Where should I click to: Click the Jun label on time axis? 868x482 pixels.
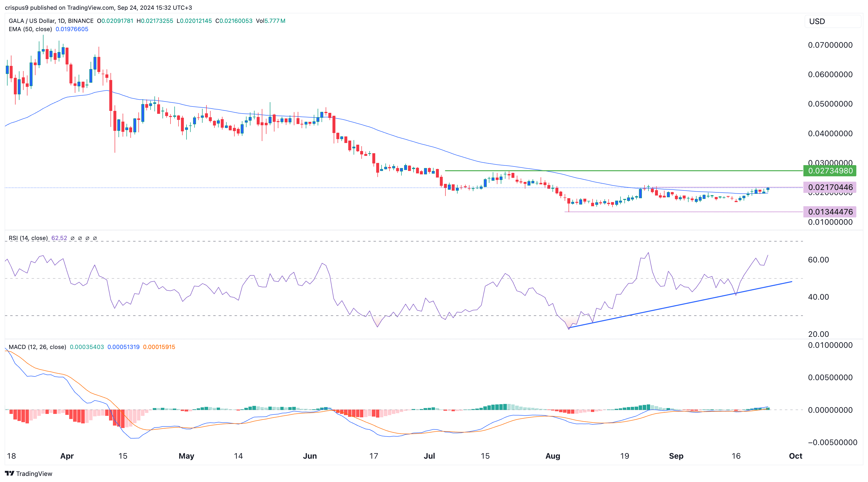pyautogui.click(x=310, y=456)
